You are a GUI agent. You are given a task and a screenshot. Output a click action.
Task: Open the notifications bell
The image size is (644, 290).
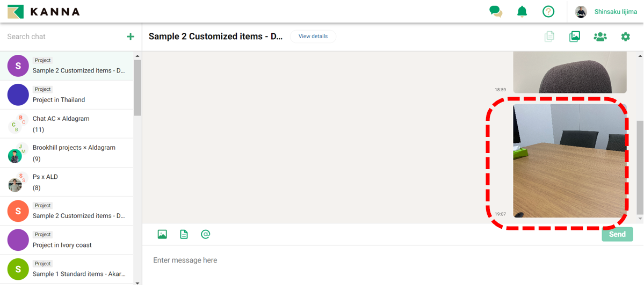pos(522,11)
